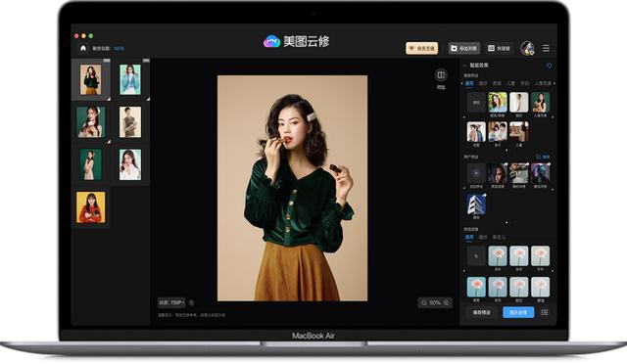This screenshot has width=627, height=364.
Task: Apply the dark moody portrait user preset
Action: [x=498, y=173]
